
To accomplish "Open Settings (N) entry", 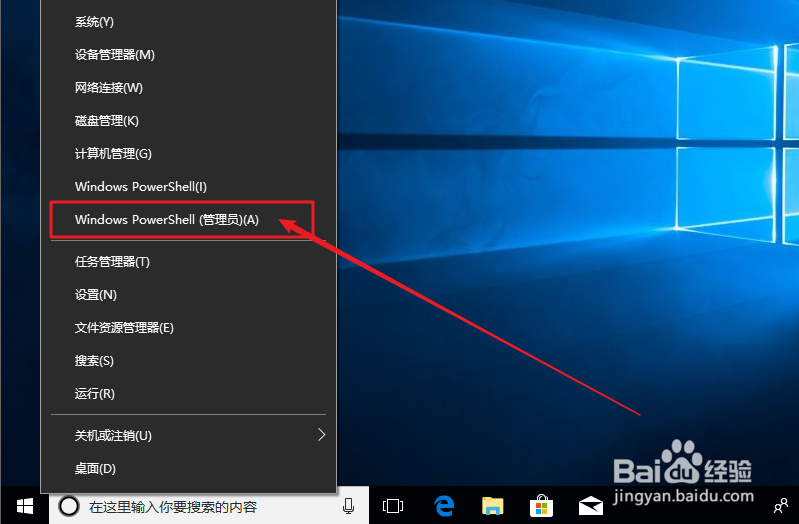I will pyautogui.click(x=189, y=295).
